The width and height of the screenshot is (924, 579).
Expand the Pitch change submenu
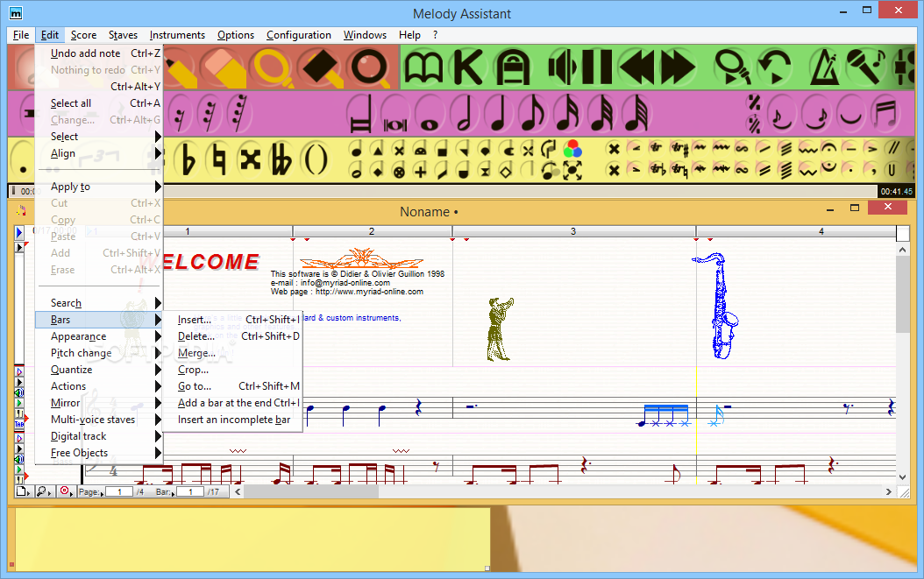(99, 353)
